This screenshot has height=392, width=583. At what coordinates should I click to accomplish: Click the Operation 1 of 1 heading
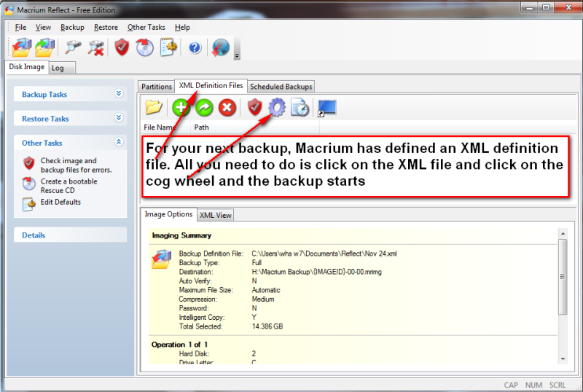[179, 345]
